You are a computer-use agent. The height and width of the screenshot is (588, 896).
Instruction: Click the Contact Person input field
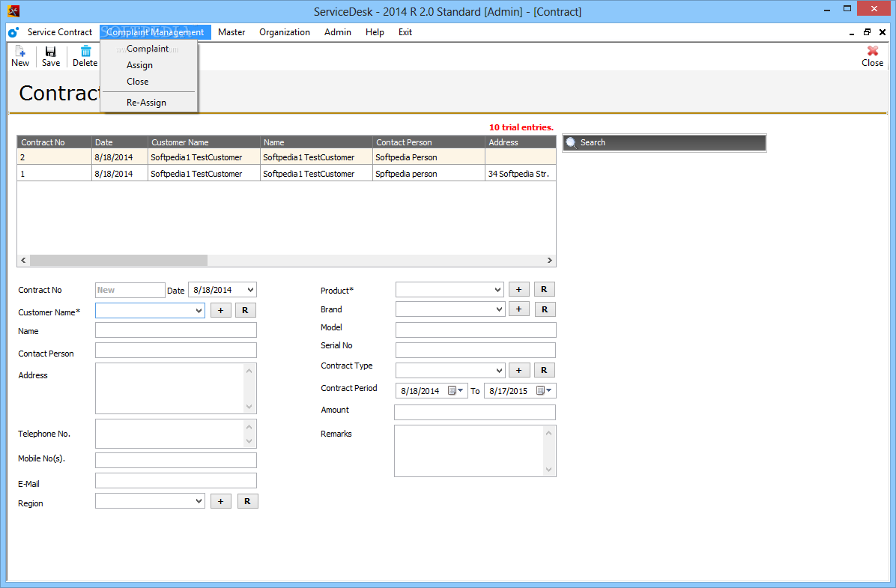(175, 351)
